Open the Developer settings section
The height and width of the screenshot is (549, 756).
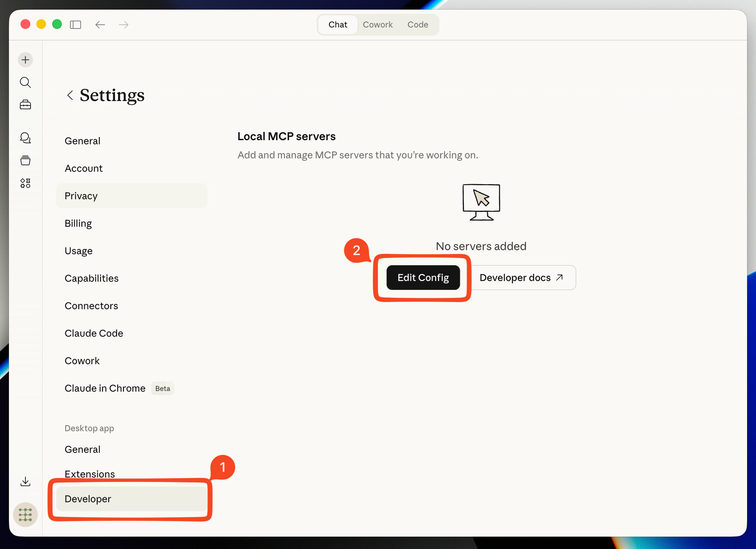88,499
